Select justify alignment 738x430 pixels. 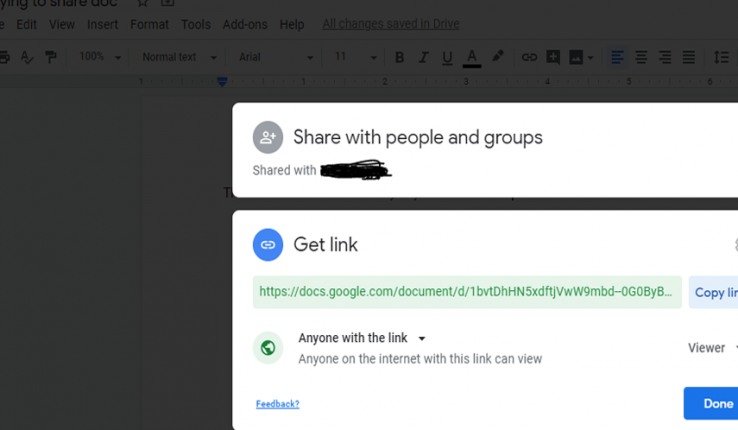(x=688, y=57)
